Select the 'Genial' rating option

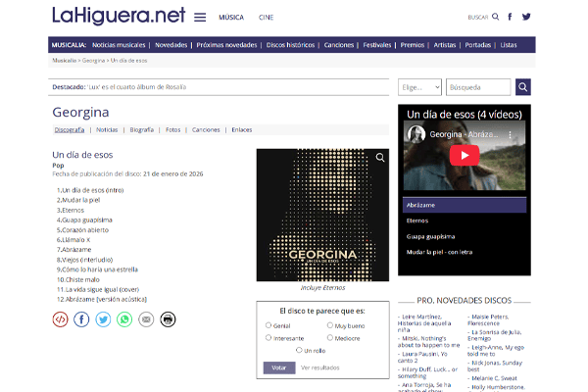click(x=269, y=324)
